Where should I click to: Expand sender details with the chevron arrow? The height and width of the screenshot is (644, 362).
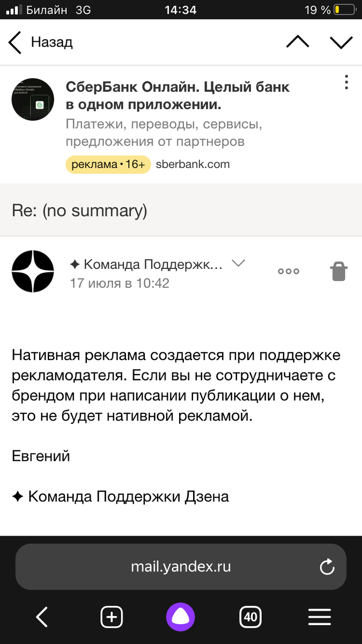pyautogui.click(x=238, y=263)
